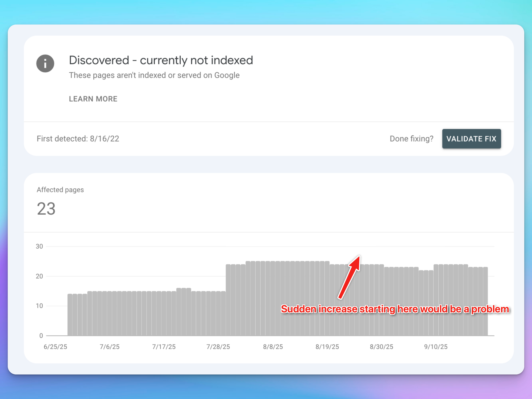Select the 8/8/25 date axis label
The image size is (532, 399).
click(x=273, y=347)
